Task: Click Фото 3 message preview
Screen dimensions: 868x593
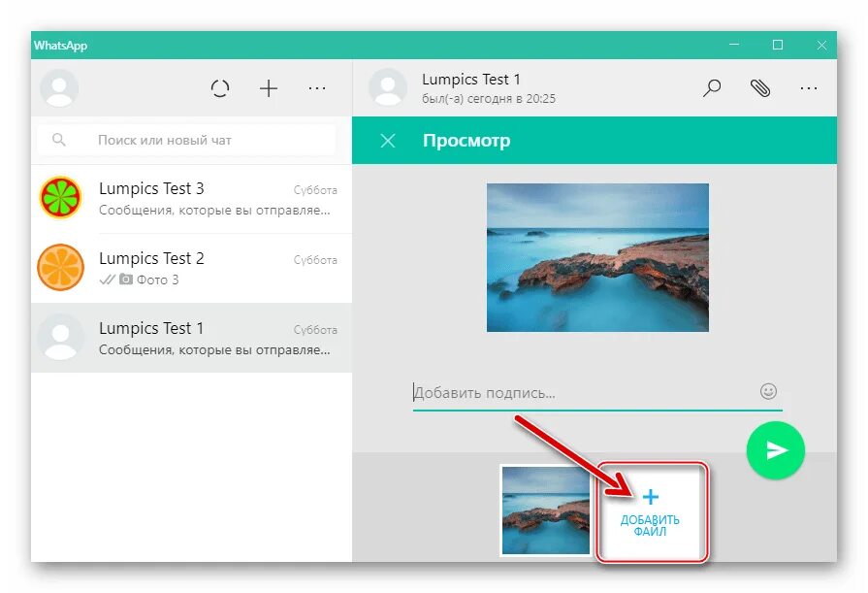Action: coord(158,280)
